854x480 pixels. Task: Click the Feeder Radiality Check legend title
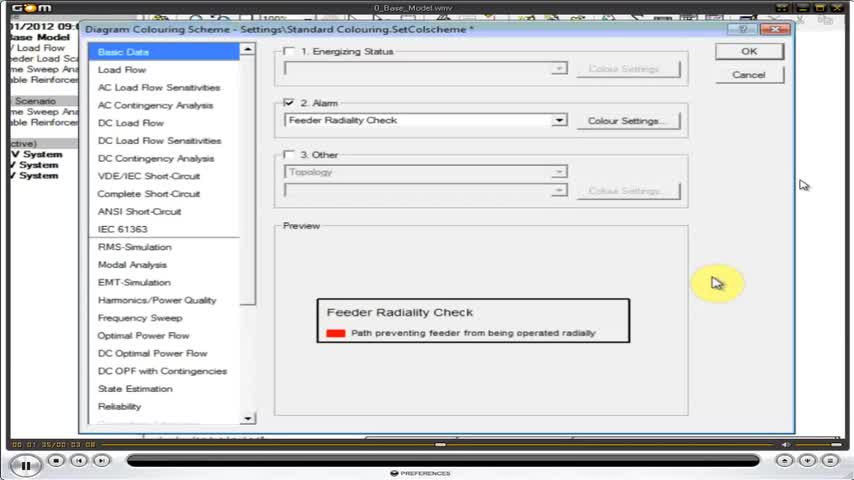pyautogui.click(x=400, y=312)
